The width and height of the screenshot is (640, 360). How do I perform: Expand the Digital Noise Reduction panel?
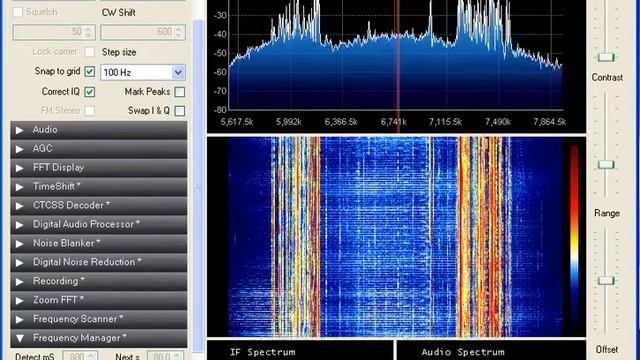tap(99, 262)
